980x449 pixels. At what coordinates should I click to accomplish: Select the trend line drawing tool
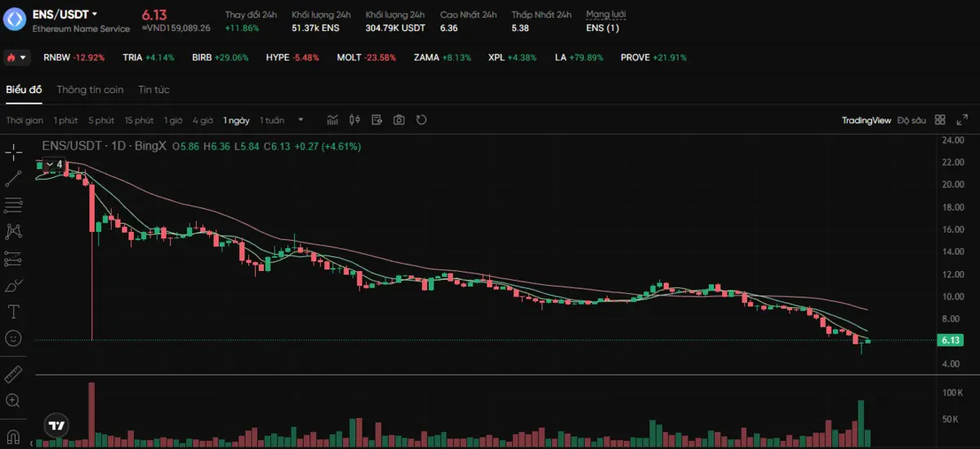[13, 179]
